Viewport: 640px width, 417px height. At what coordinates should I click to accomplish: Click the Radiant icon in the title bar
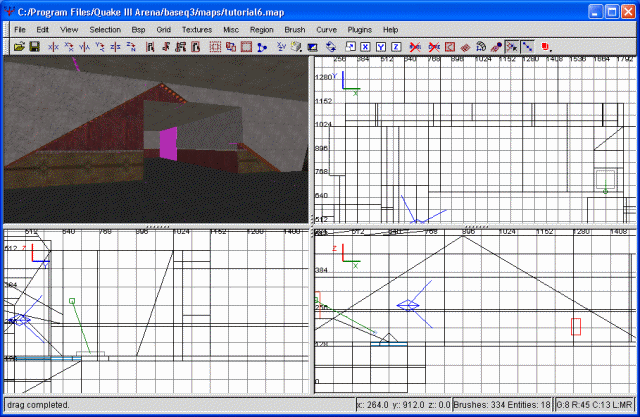[x=9, y=12]
